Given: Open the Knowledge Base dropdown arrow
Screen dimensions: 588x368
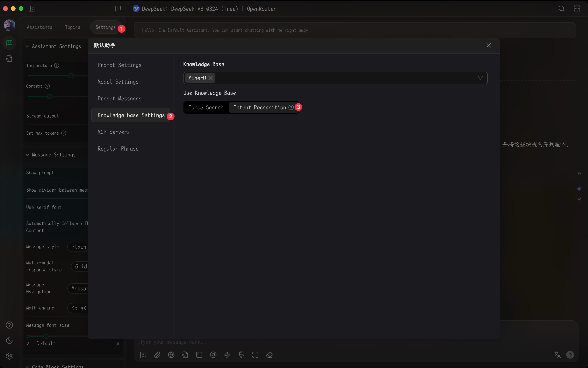Looking at the screenshot, I should click(480, 78).
